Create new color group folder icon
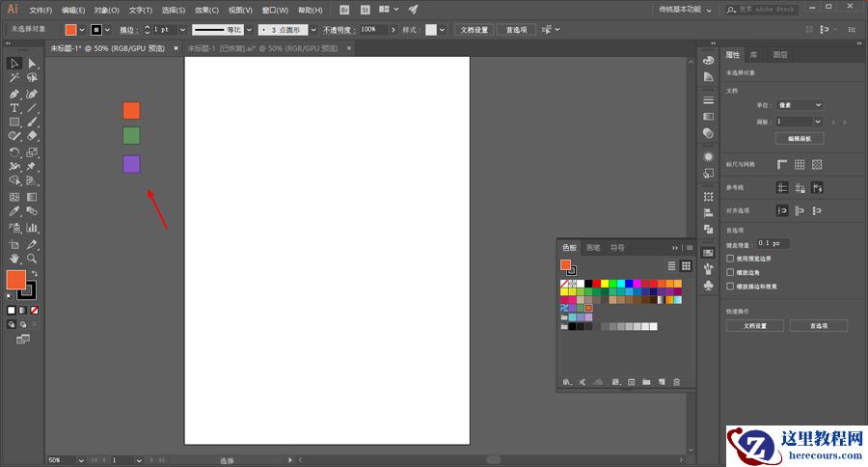 (x=646, y=382)
